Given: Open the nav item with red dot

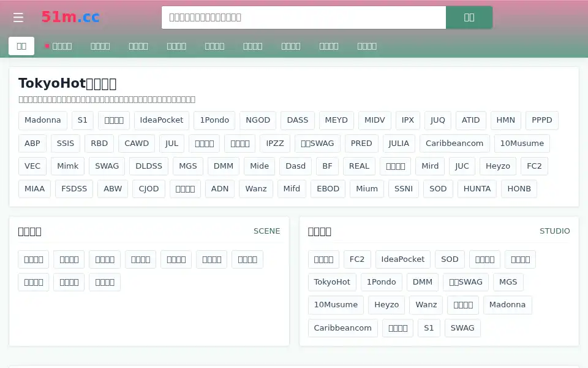Looking at the screenshot, I should [x=59, y=46].
